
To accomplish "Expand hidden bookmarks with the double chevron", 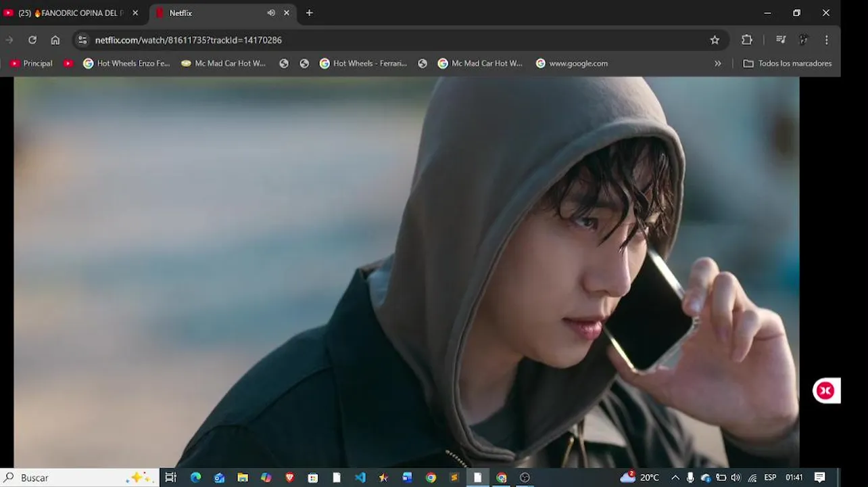I will [718, 63].
